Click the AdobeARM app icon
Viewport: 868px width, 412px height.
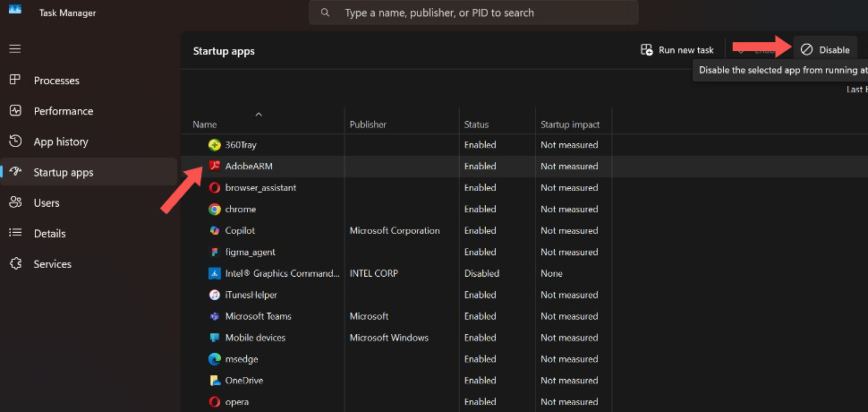[x=215, y=166]
